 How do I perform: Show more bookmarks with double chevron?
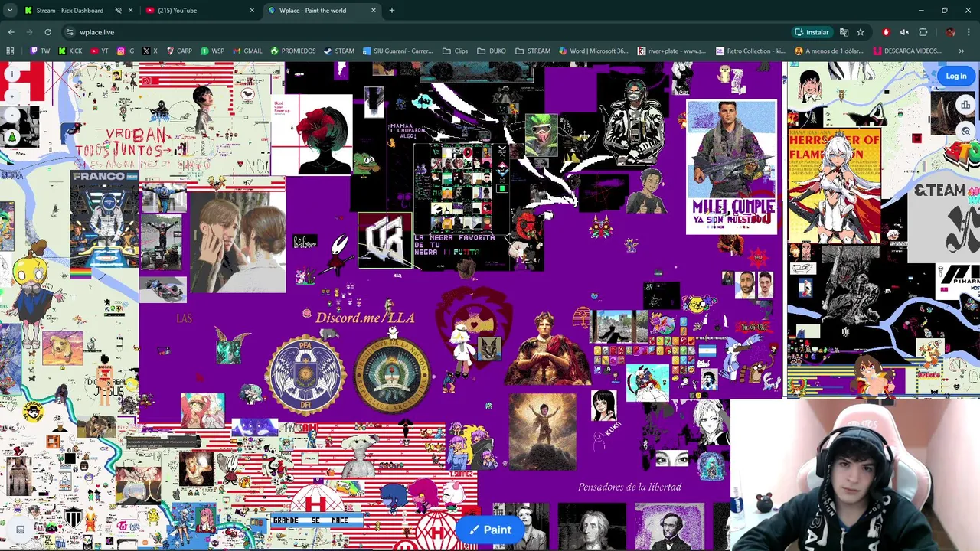coord(962,51)
